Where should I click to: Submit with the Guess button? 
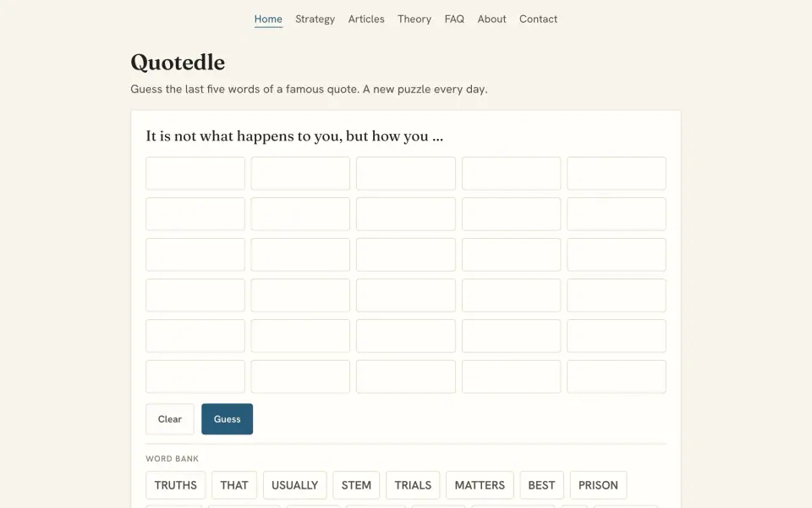227,419
